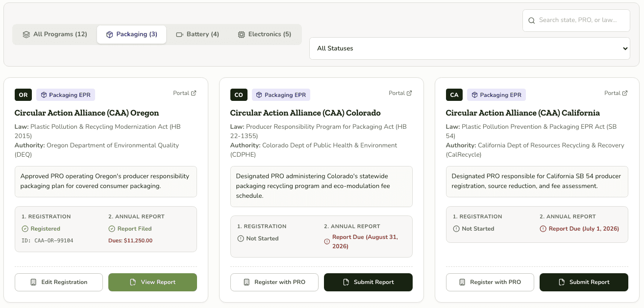
Task: Click the building icon in Edit Registration button
Action: 33,282
